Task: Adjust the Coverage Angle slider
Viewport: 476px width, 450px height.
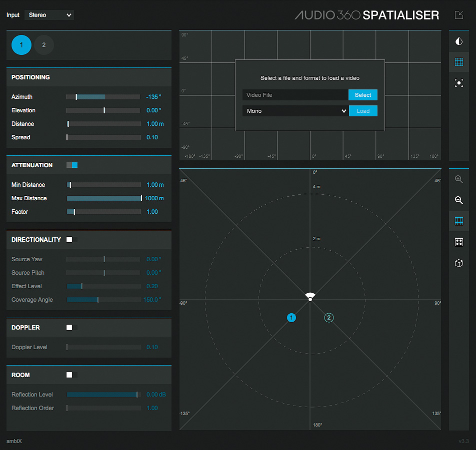Action: coord(103,300)
